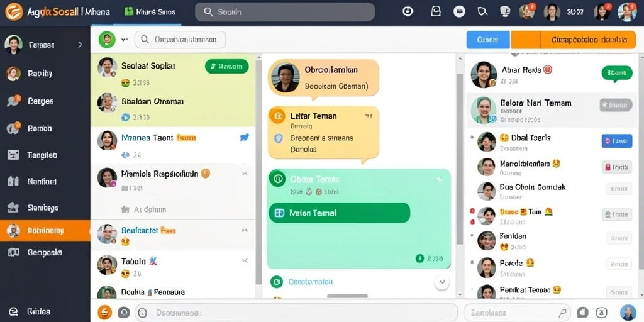Click the round down-arrow button in chat

(442, 282)
